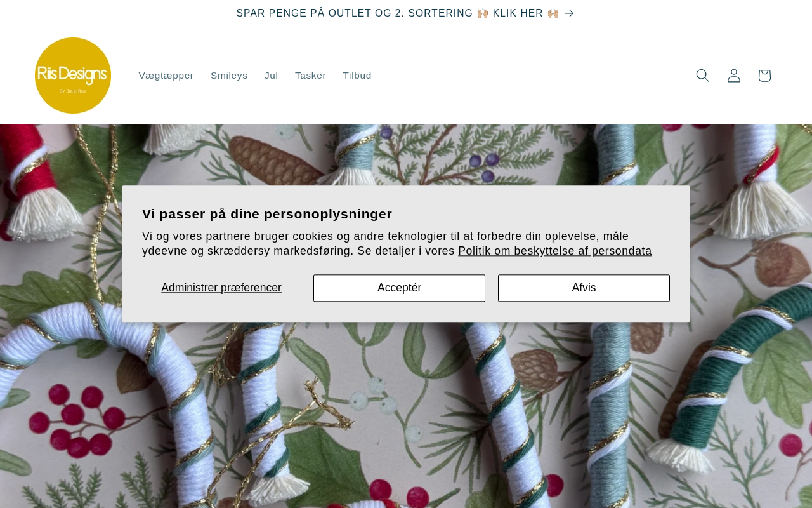The image size is (812, 508).
Task: Navigate to the Tilbud page
Action: tap(357, 76)
